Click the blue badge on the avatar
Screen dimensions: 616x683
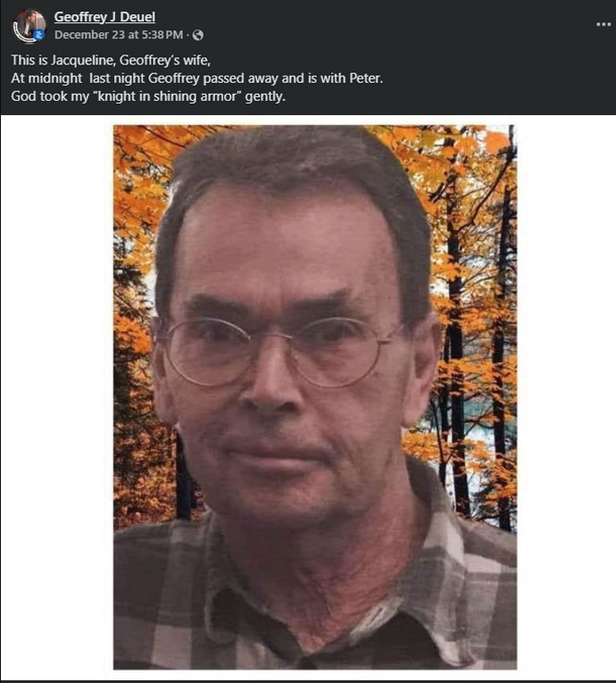(x=39, y=36)
